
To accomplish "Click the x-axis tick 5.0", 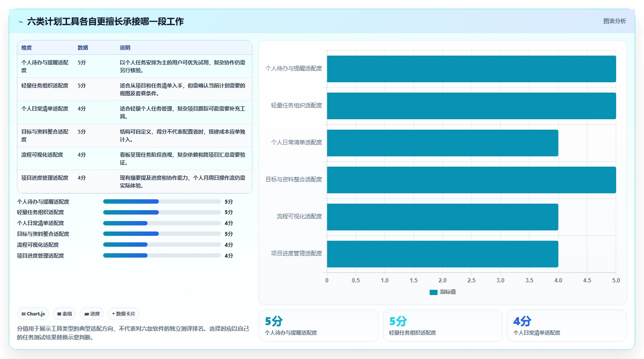I will (616, 280).
